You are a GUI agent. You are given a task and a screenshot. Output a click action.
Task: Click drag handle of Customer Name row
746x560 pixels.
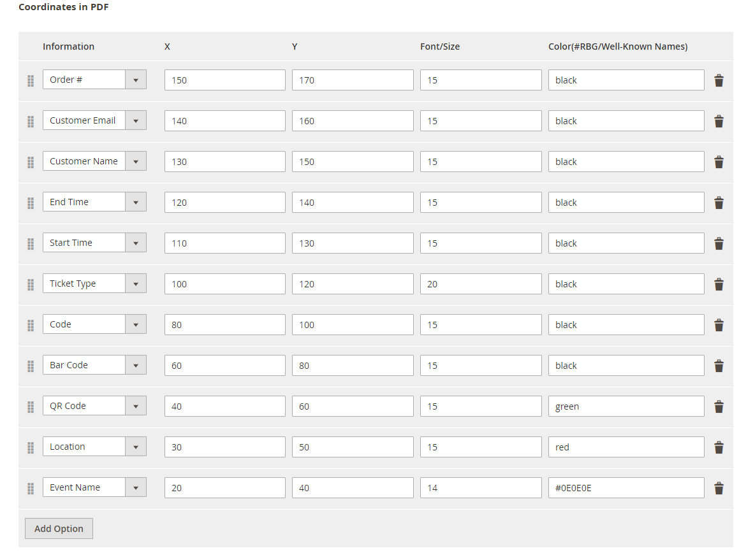point(31,162)
